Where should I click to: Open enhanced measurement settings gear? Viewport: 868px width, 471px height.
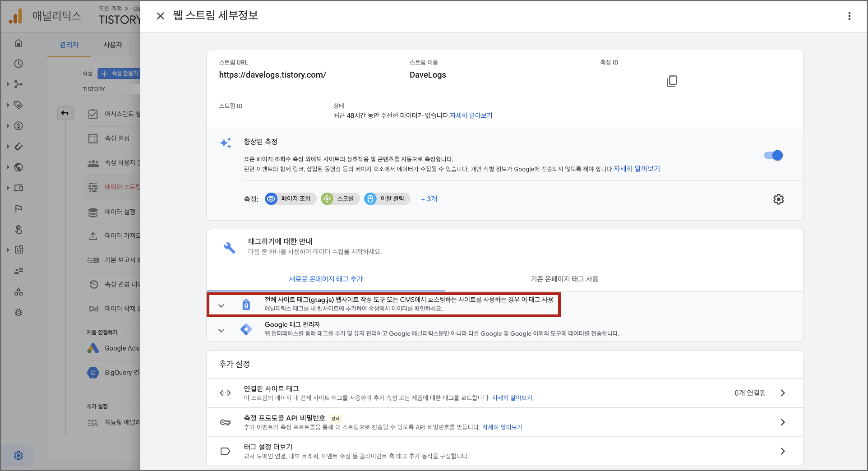point(778,199)
